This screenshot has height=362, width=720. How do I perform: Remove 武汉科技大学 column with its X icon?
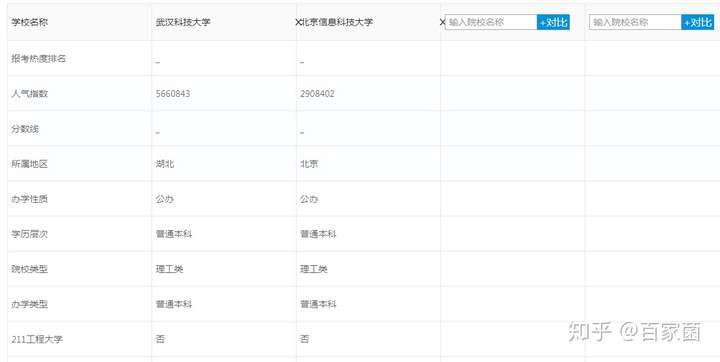coord(298,22)
